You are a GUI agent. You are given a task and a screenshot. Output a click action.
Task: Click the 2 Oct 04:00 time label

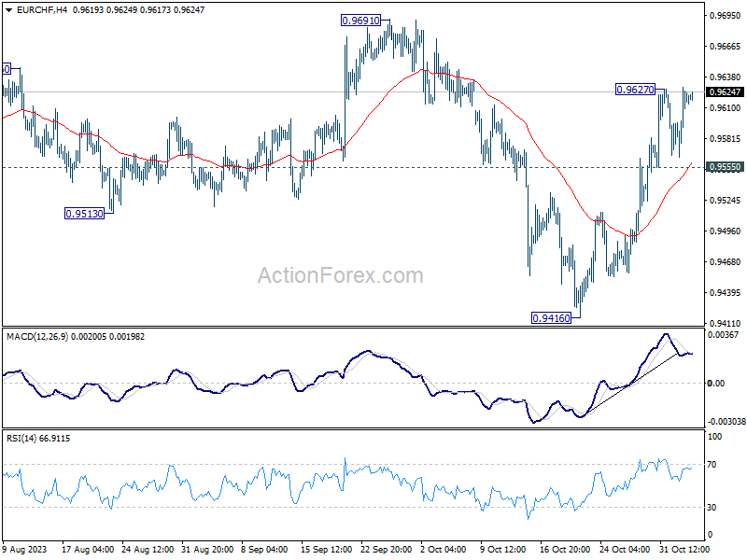point(444,550)
